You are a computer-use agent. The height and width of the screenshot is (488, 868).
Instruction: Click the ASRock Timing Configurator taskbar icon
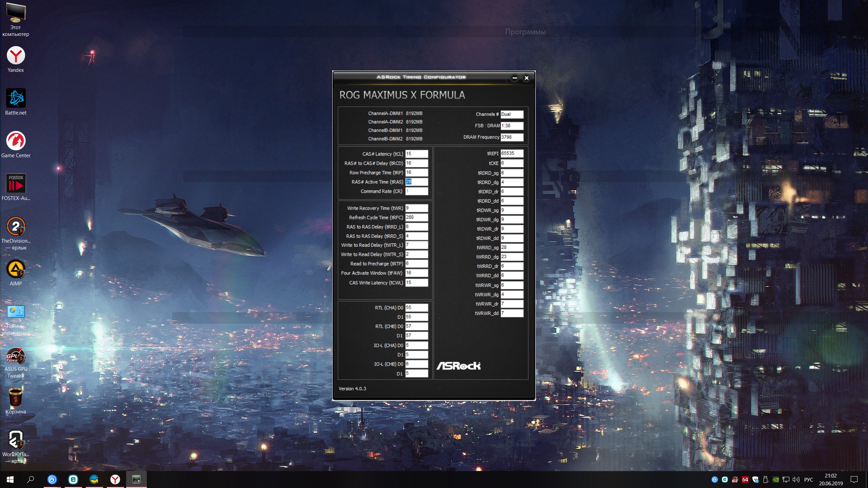tap(136, 480)
